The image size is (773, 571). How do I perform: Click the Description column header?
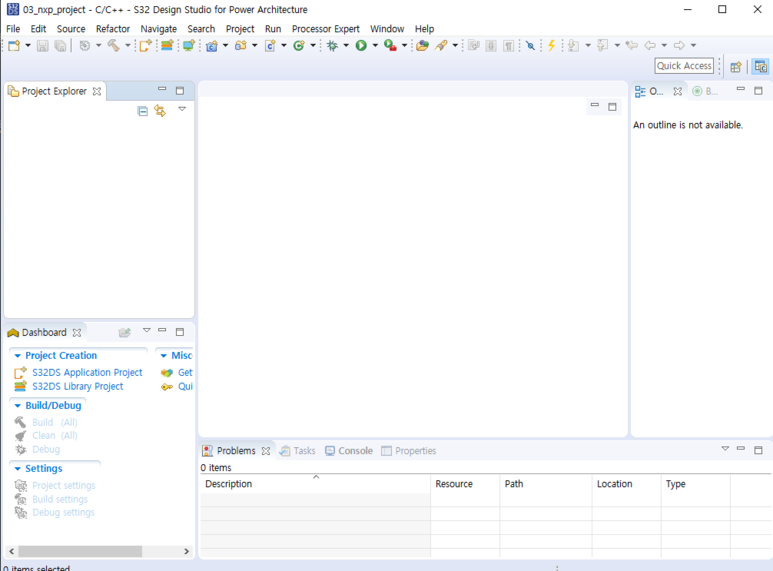(x=315, y=484)
